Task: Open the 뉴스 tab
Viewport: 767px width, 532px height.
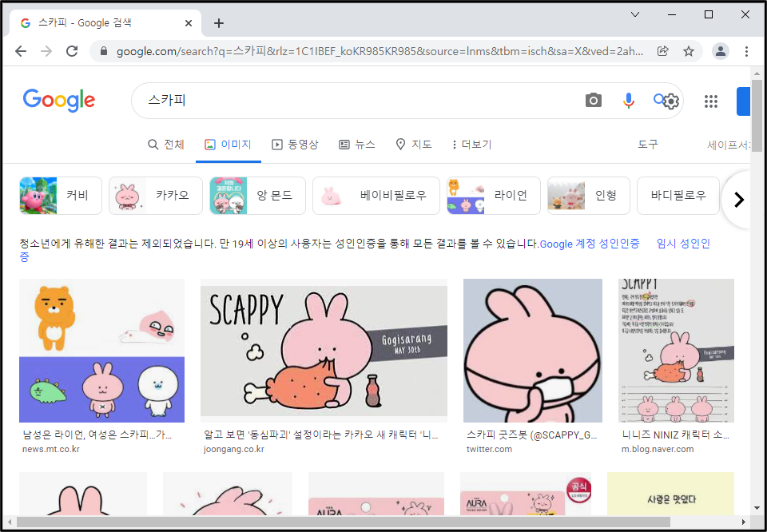Action: (x=357, y=145)
